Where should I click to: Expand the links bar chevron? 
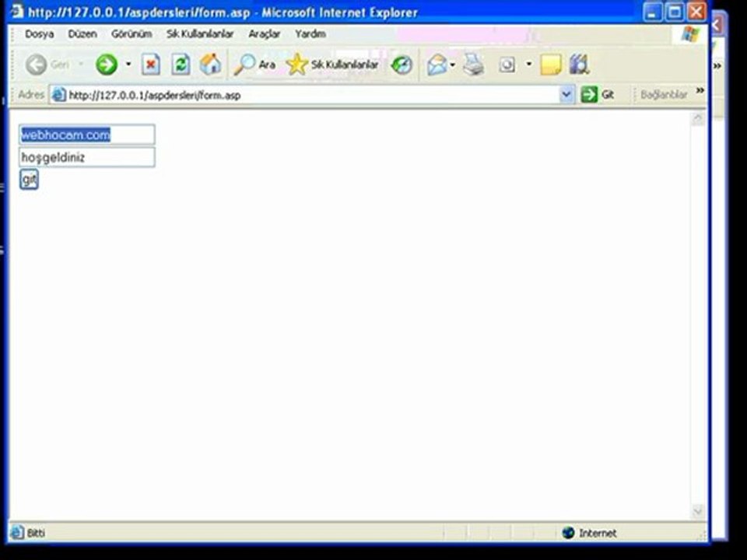(x=700, y=90)
